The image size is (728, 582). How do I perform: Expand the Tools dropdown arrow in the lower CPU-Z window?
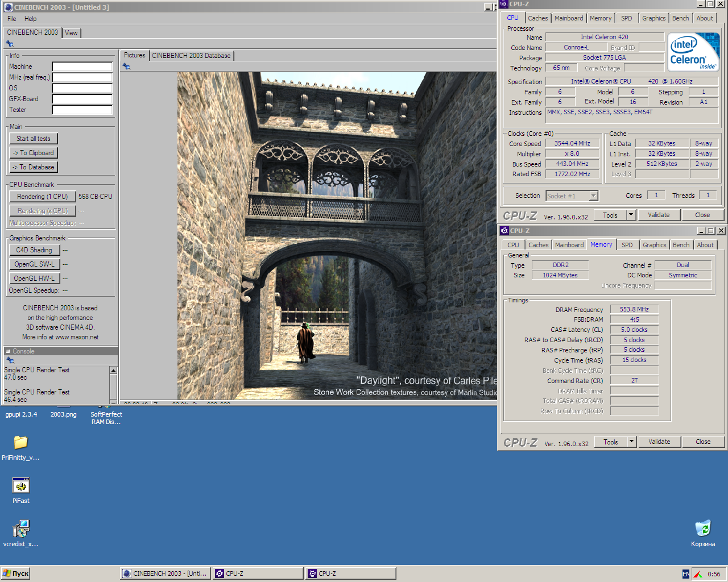(x=631, y=442)
